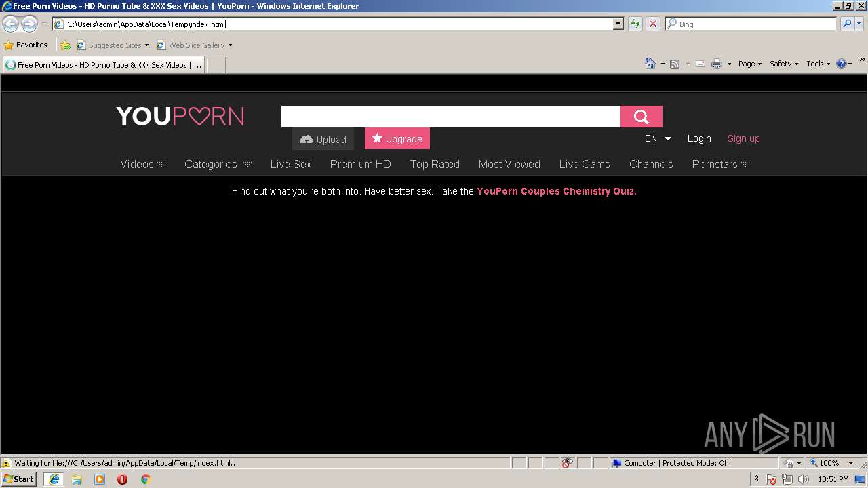This screenshot has width=868, height=488.
Task: Click the network tray icon
Action: pyautogui.click(x=787, y=479)
